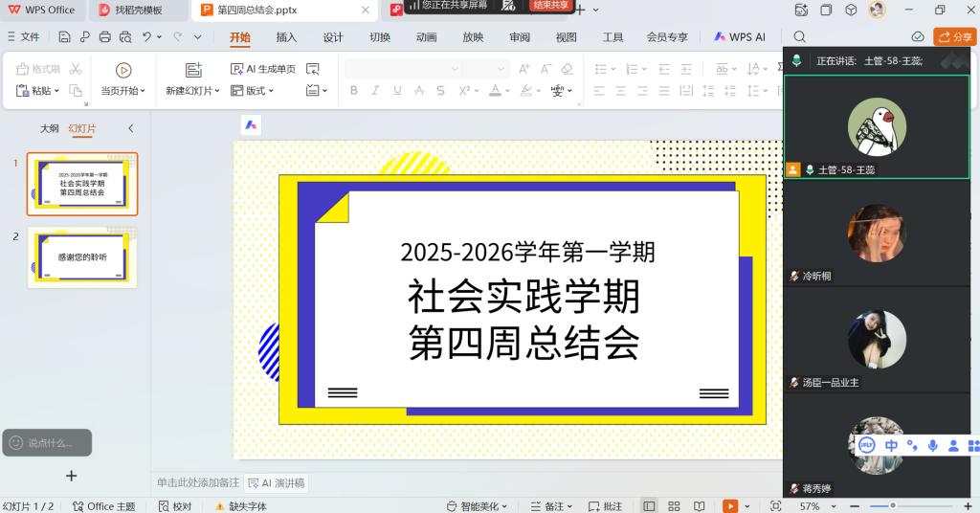Click the orange slideshow play button in status bar
The width and height of the screenshot is (980, 513).
pyautogui.click(x=730, y=505)
